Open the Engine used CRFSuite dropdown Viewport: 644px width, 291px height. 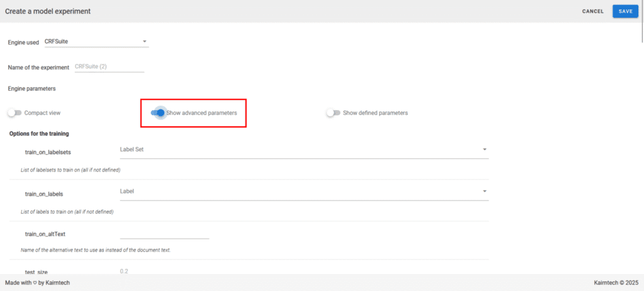click(94, 42)
